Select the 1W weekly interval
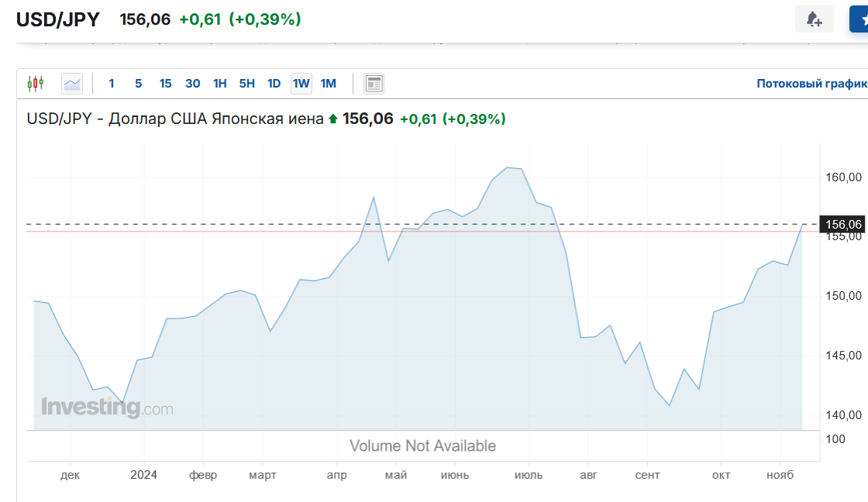 coord(301,84)
